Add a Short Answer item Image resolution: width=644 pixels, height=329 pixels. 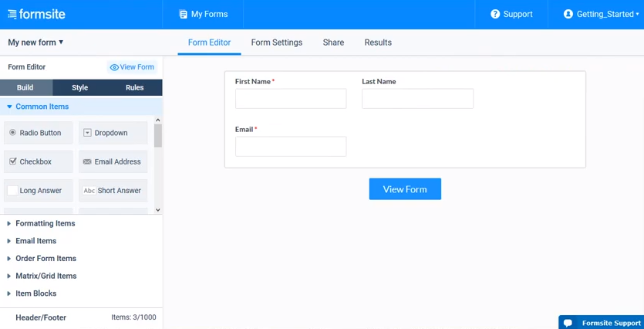click(x=113, y=191)
